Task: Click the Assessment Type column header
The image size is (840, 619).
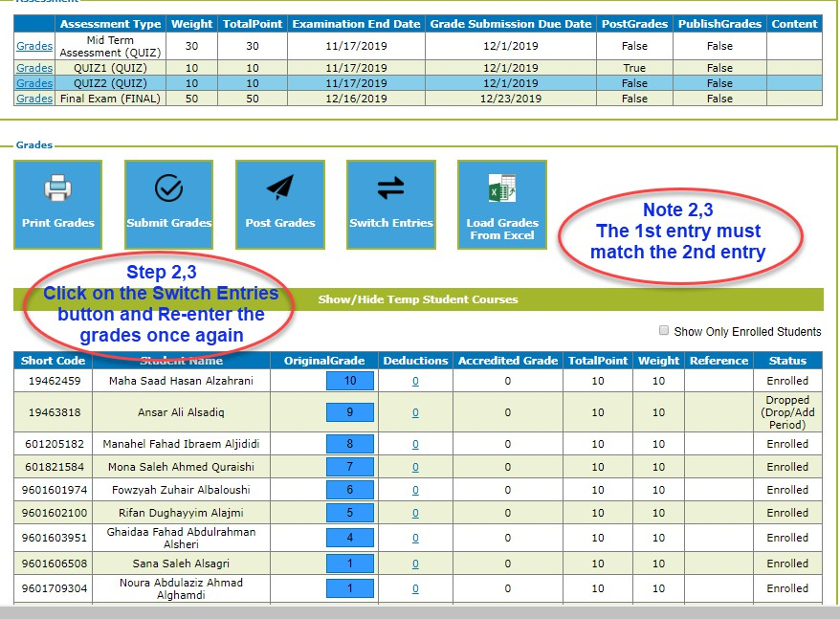Action: click(110, 24)
